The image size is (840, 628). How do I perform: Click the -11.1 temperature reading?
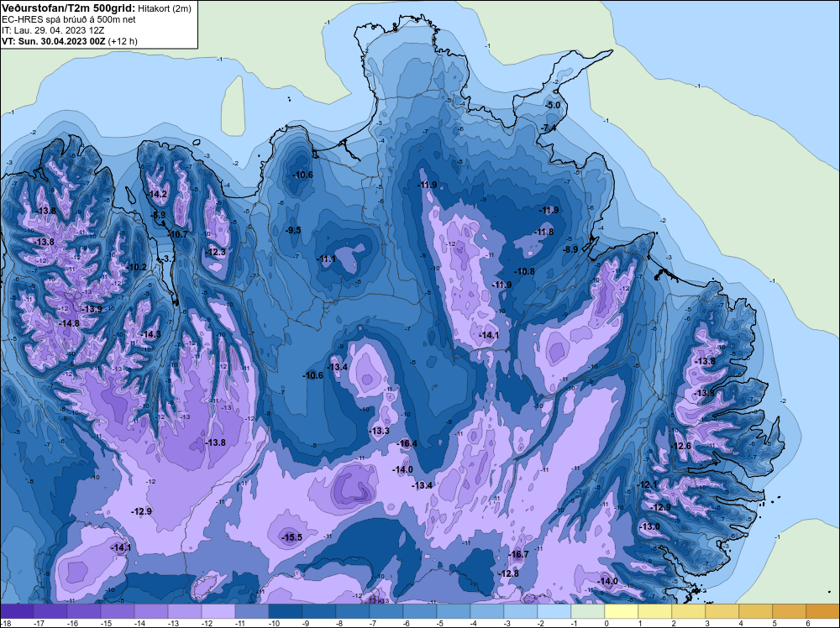coord(327,259)
